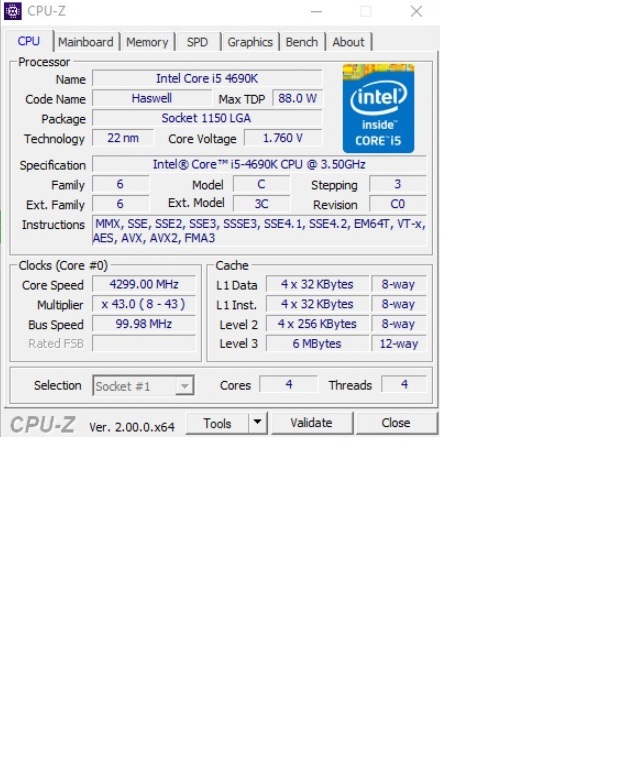Click the CPU-Z app icon in title bar
The image size is (621, 784).
tap(12, 11)
